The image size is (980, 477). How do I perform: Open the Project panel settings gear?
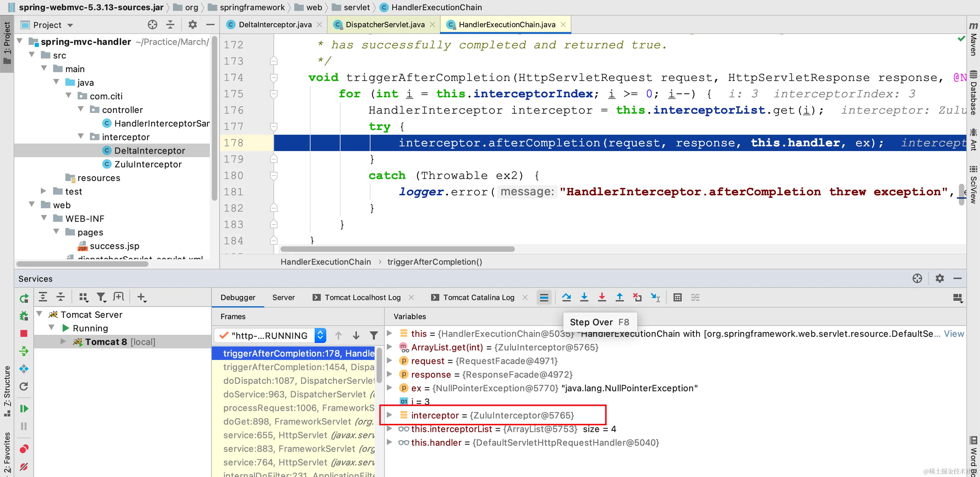coord(192,25)
